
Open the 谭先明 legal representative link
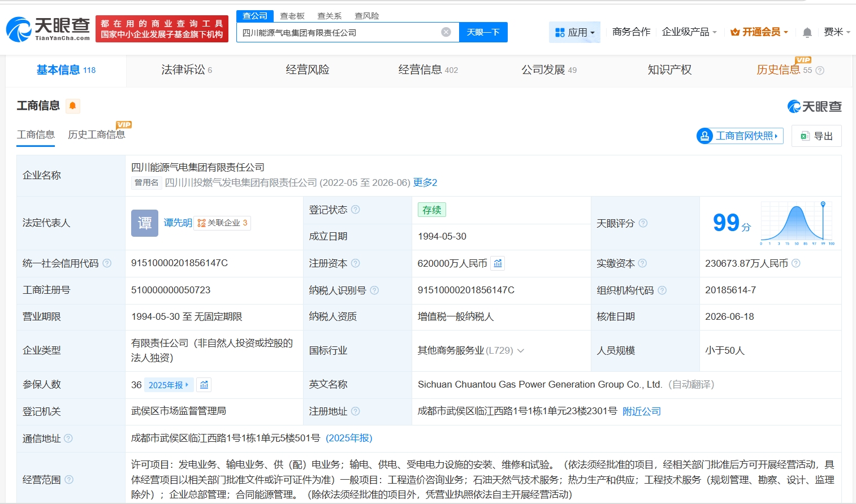tap(178, 223)
